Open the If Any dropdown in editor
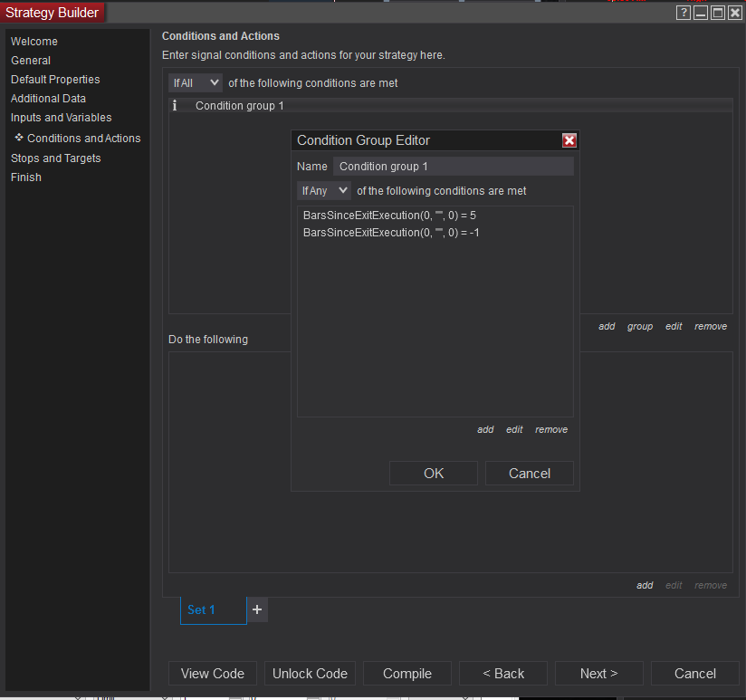The height and width of the screenshot is (700, 746). coord(324,191)
